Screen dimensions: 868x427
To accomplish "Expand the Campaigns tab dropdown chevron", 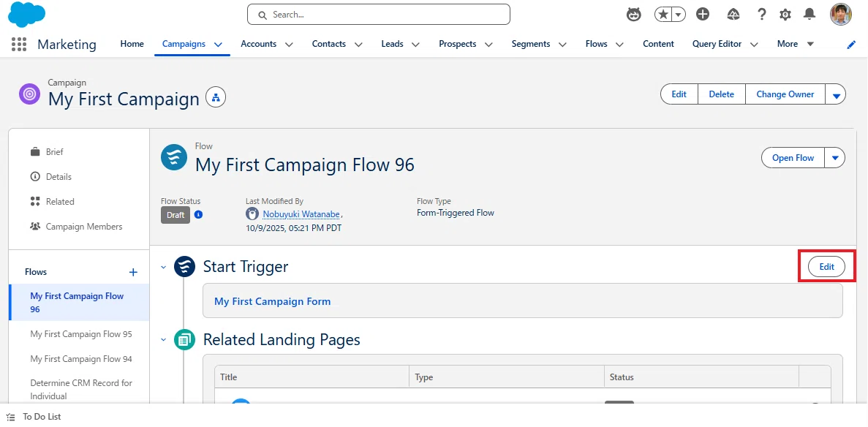I will pyautogui.click(x=218, y=45).
